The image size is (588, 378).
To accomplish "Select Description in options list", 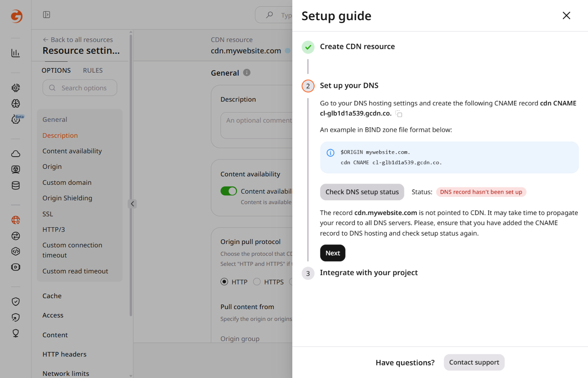I will [x=60, y=135].
